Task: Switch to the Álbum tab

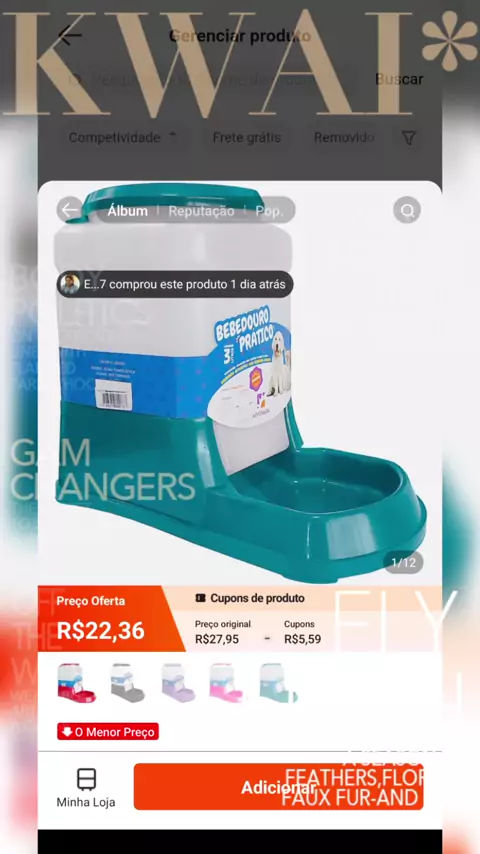Action: [x=127, y=211]
